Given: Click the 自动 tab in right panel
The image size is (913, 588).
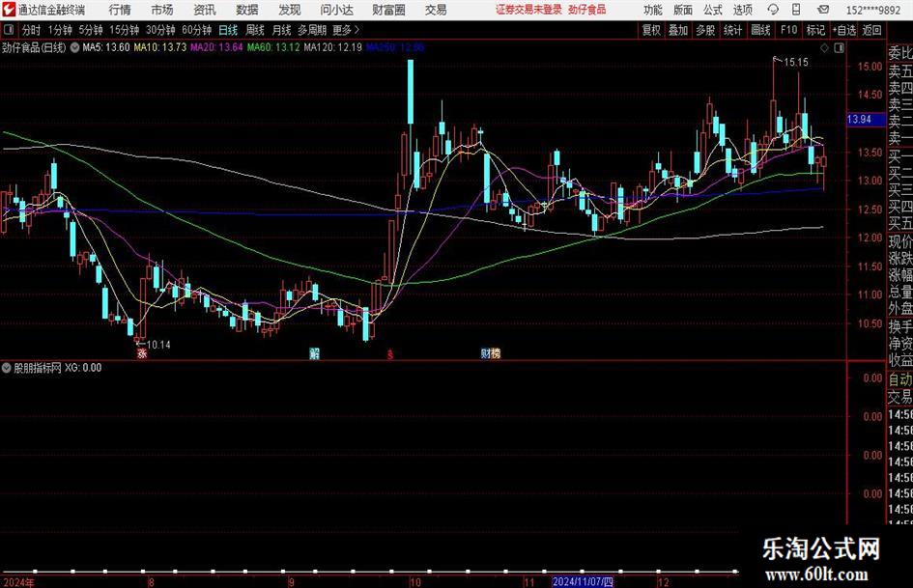Looking at the screenshot, I should click(900, 379).
